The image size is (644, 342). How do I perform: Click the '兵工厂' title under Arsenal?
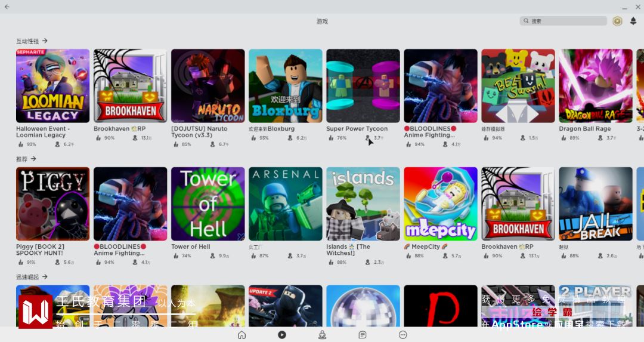coord(255,247)
